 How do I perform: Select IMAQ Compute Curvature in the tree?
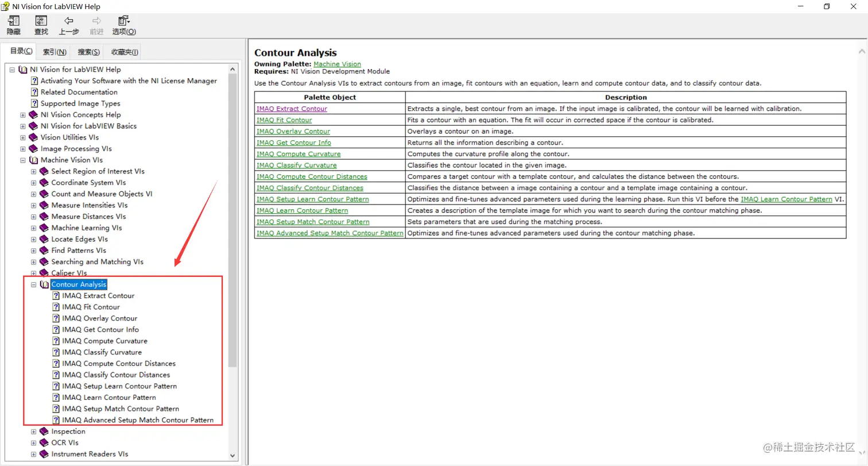click(105, 341)
